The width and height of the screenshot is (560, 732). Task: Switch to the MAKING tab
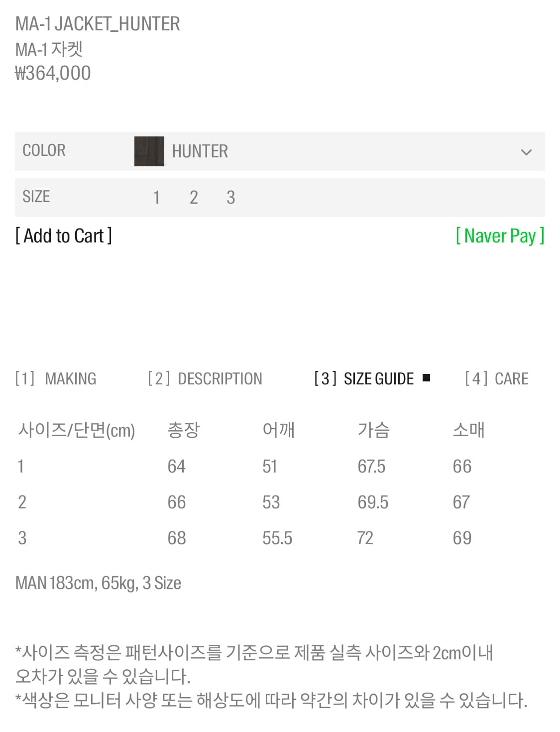coord(56,379)
